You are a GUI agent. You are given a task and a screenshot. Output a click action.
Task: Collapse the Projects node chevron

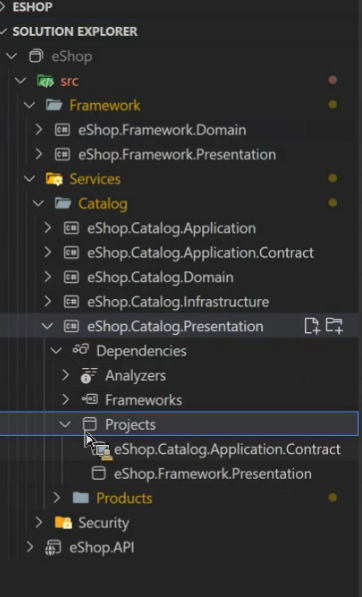(x=65, y=424)
